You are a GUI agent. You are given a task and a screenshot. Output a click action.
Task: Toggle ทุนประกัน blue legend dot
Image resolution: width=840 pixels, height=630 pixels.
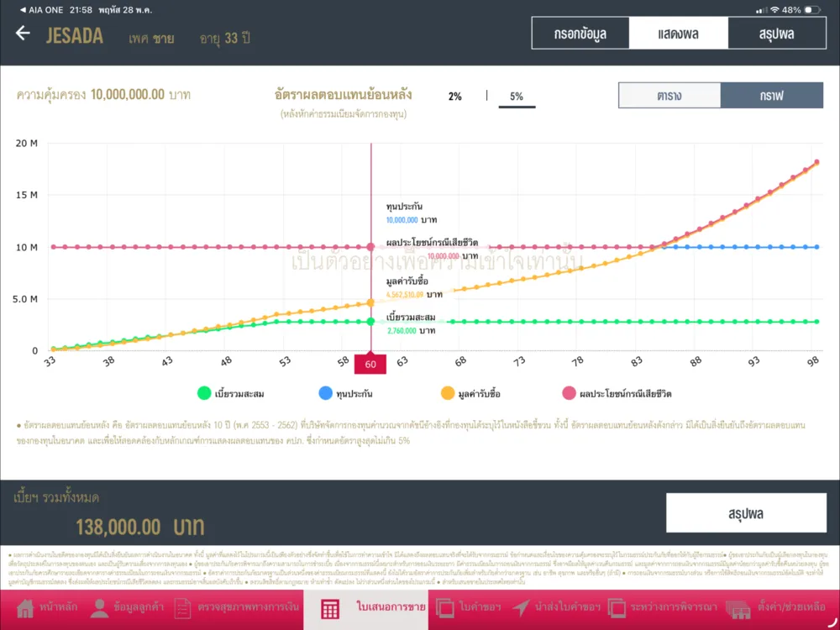[325, 393]
